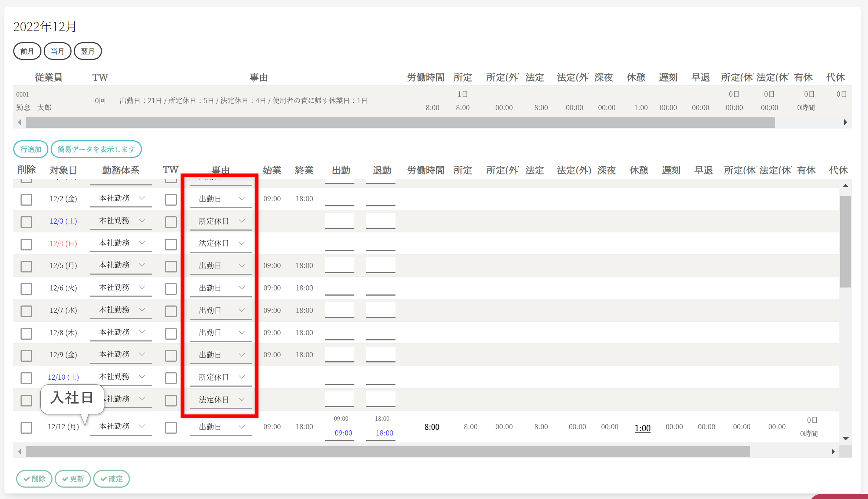Open the 事由 dropdown for 12/3 (土)

click(220, 221)
